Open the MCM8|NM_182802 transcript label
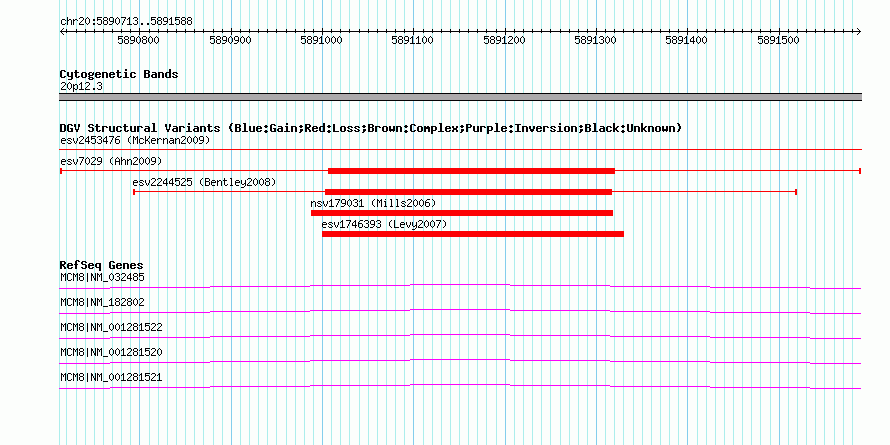Viewport: 890px width, 445px height. click(102, 303)
